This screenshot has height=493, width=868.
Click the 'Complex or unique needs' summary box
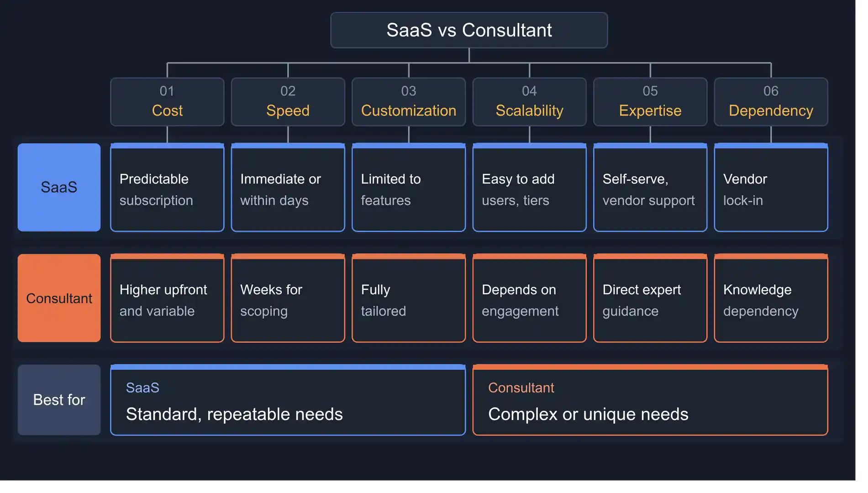click(650, 400)
